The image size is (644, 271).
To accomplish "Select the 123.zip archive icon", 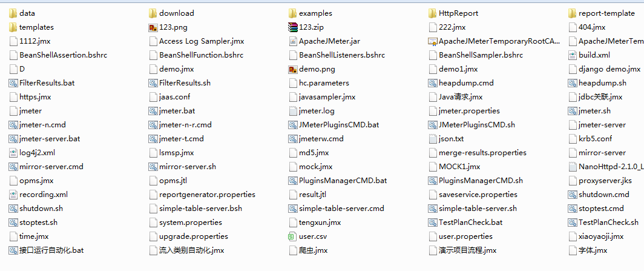I will pyautogui.click(x=292, y=27).
